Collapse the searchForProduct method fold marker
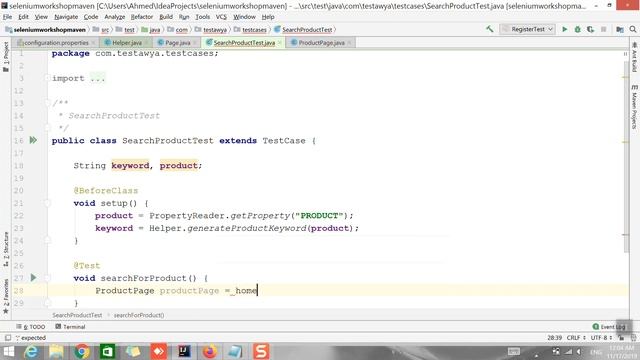This screenshot has height=360, width=640. [x=47, y=278]
